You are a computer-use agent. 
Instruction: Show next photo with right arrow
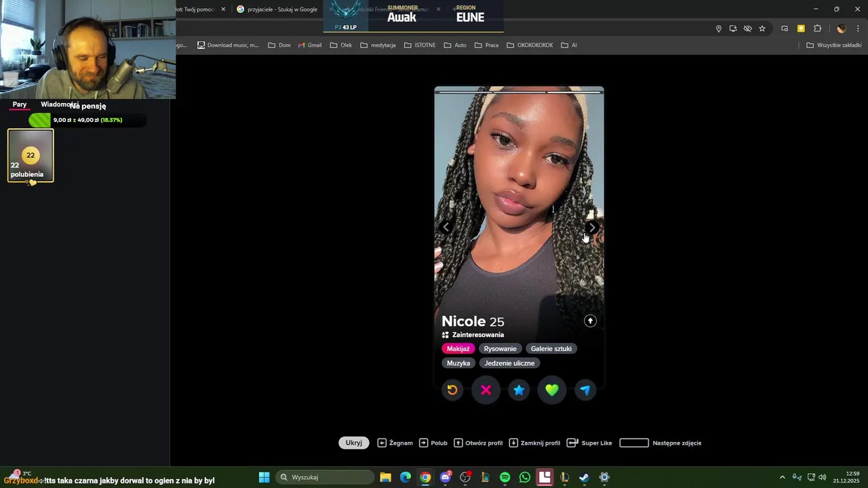592,228
